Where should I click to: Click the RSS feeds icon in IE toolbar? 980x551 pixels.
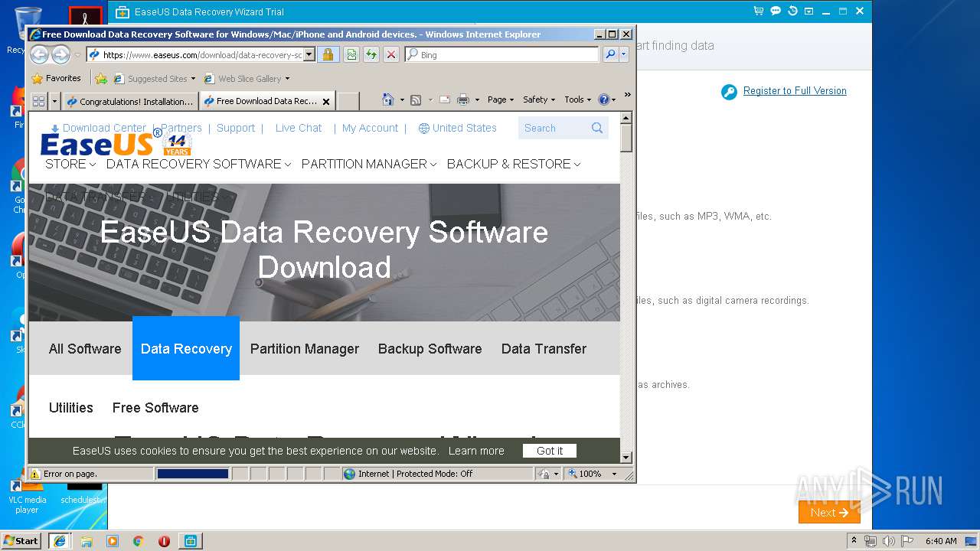tap(416, 99)
